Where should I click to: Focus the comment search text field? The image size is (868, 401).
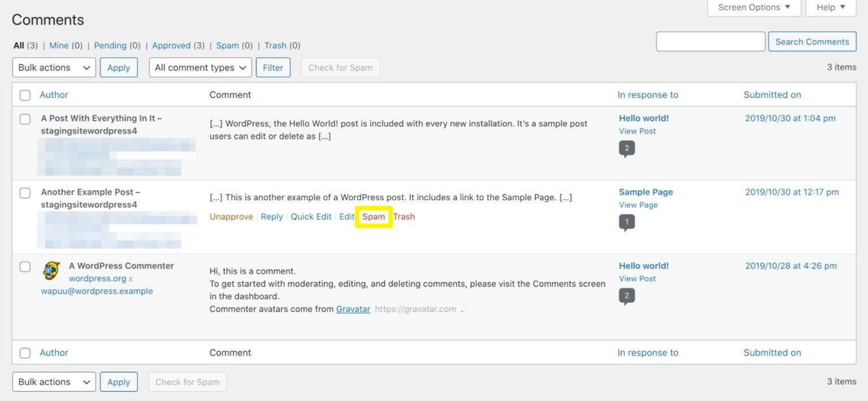click(x=710, y=41)
